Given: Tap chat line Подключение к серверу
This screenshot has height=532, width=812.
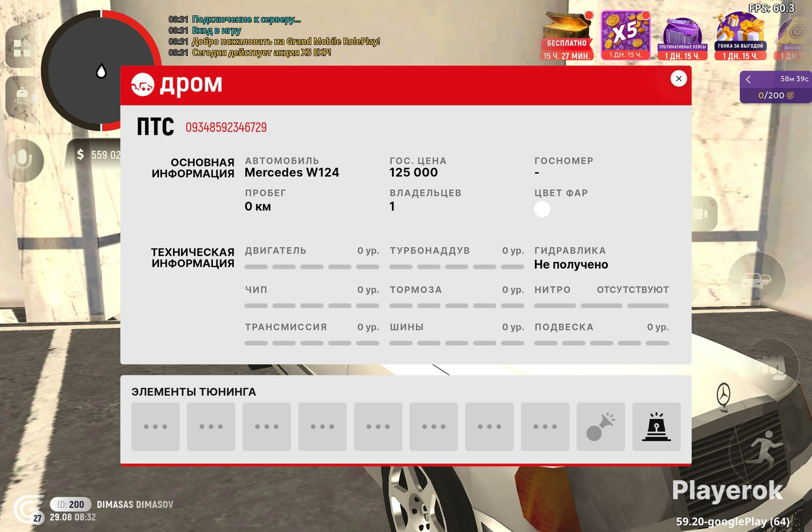Looking at the screenshot, I should pyautogui.click(x=246, y=20).
